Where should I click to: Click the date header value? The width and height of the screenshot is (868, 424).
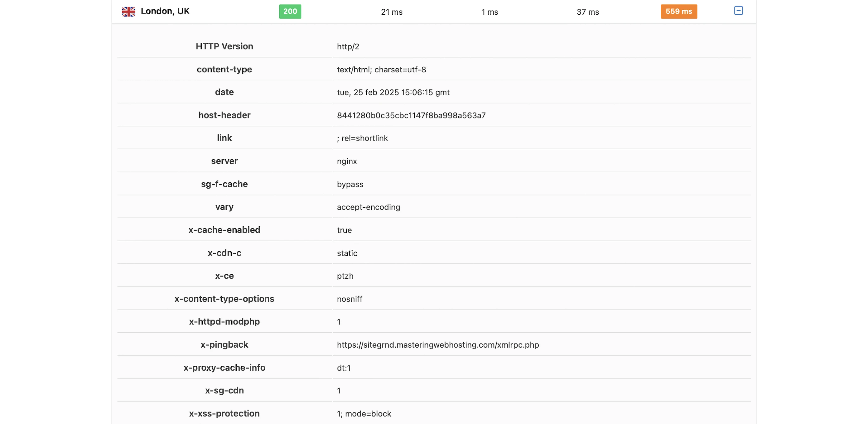point(393,92)
